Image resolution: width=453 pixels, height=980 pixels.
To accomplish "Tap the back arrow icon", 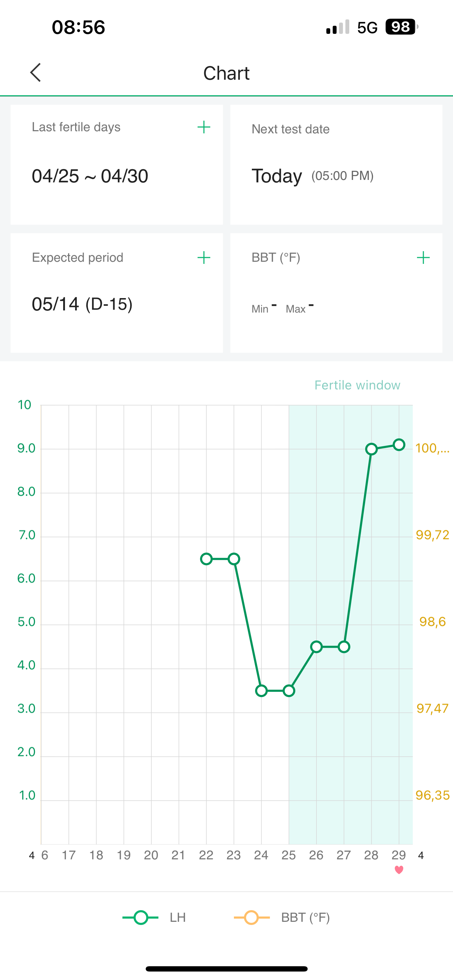I will (35, 73).
